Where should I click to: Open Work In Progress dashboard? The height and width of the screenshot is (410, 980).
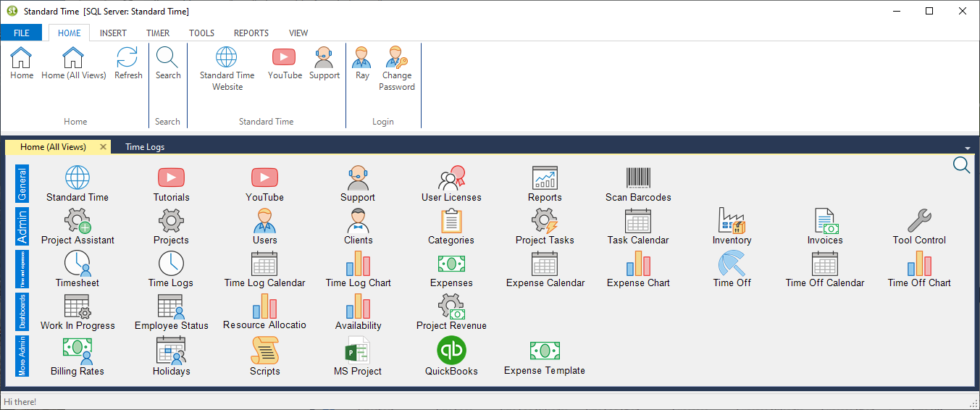point(78,312)
